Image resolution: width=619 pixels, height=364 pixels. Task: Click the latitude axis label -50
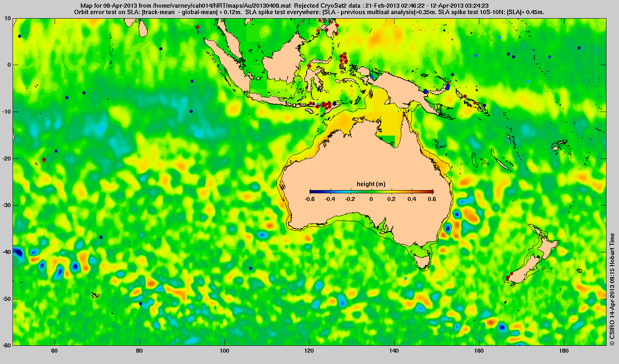point(6,299)
